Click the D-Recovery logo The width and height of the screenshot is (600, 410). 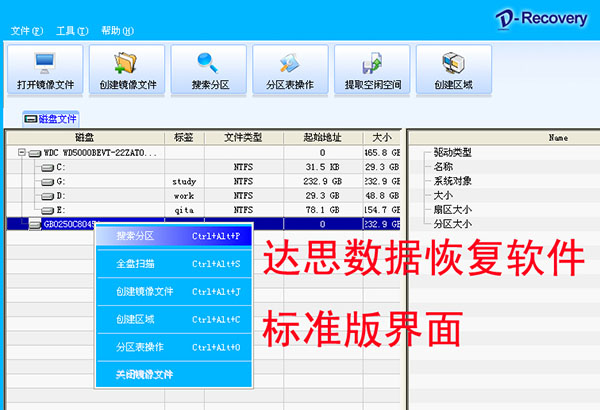tap(541, 19)
